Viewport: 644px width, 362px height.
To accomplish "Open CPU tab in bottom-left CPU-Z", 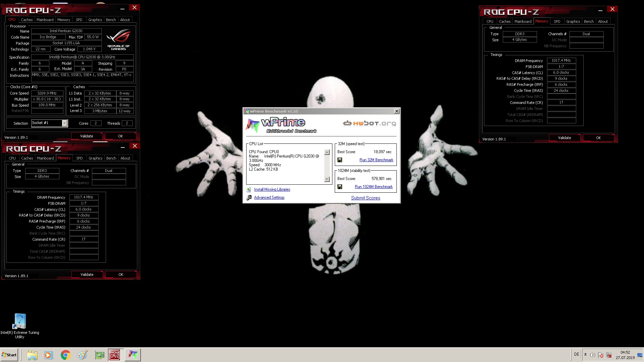I will pyautogui.click(x=12, y=158).
